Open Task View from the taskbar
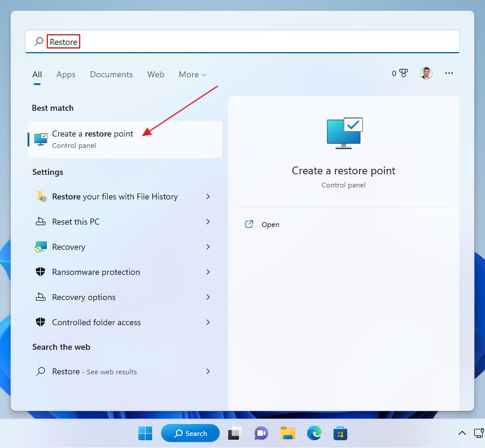 [235, 433]
